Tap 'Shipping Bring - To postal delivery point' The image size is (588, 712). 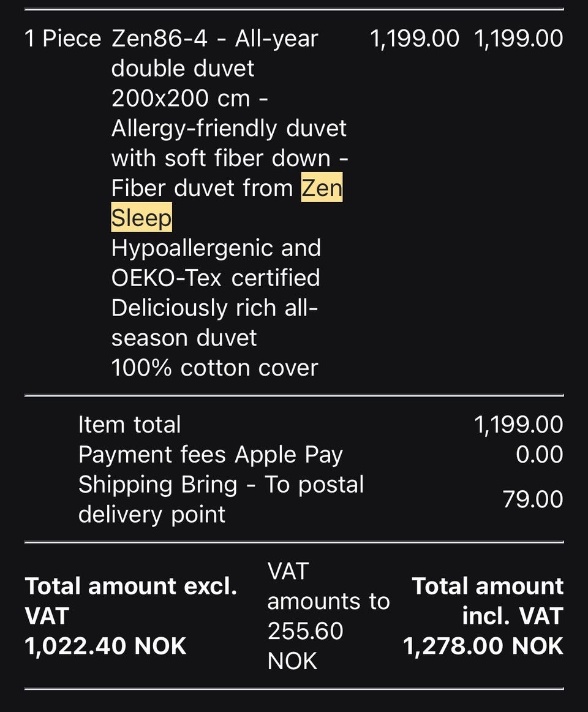(221, 499)
